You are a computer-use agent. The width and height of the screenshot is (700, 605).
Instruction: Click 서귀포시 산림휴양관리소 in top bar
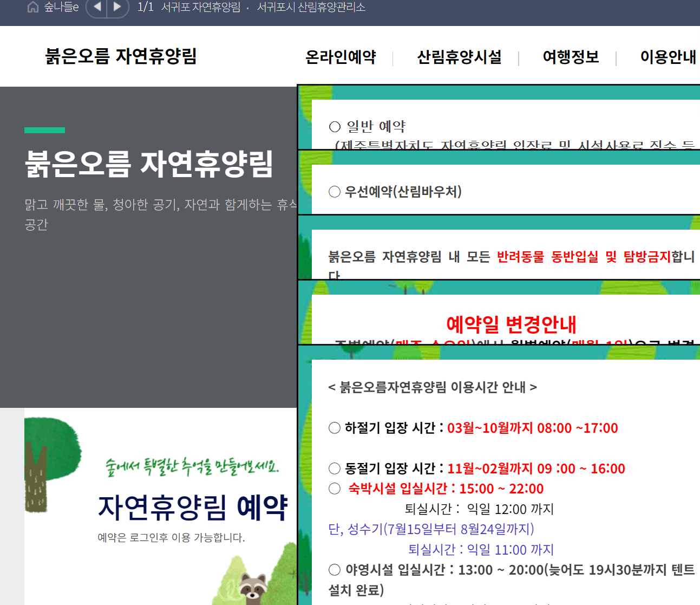311,7
